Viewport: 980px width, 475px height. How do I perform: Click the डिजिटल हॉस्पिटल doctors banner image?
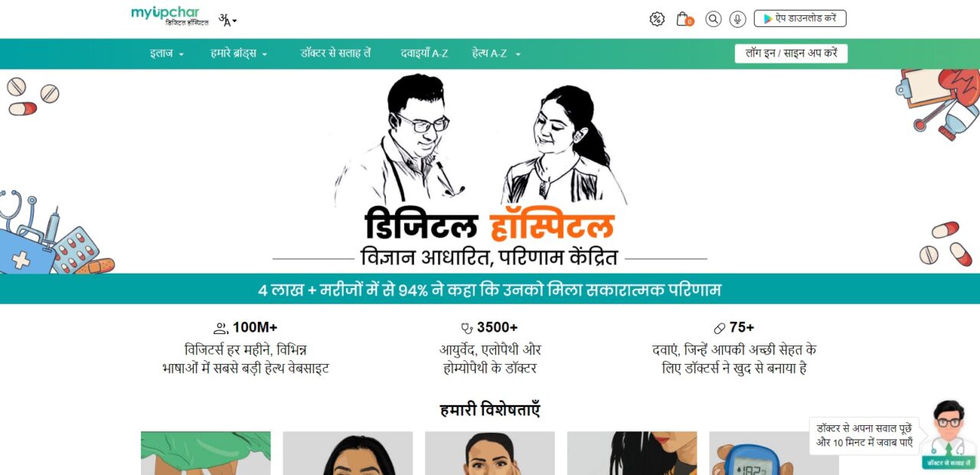coord(490,171)
